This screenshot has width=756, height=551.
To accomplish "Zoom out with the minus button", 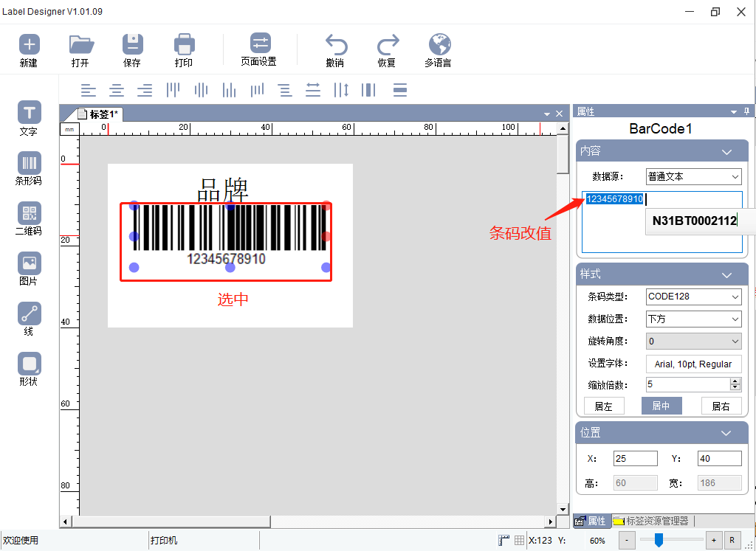I will click(x=627, y=541).
